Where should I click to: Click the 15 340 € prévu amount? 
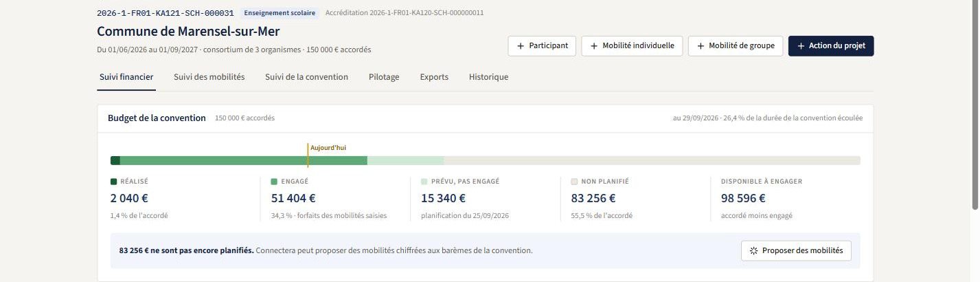[x=443, y=198]
